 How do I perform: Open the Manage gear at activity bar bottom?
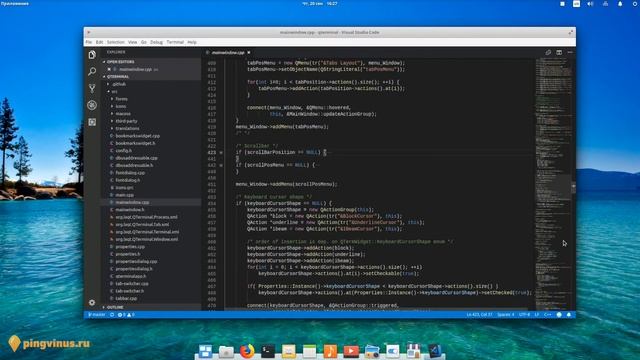[92, 302]
